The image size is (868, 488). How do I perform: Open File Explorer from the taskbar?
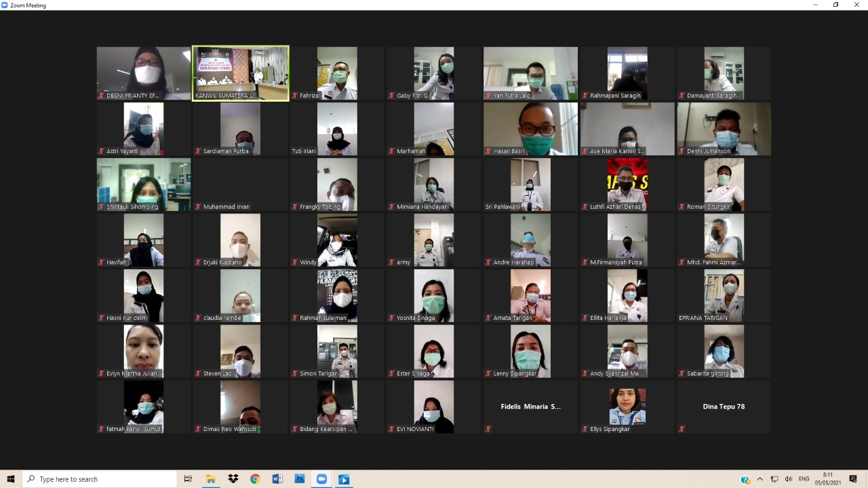211,479
